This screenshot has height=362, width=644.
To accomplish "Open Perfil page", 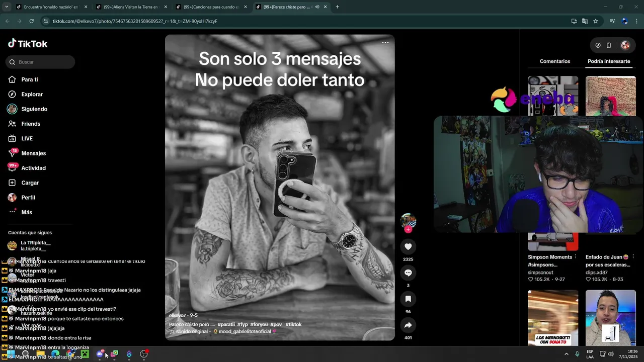I will tap(28, 198).
